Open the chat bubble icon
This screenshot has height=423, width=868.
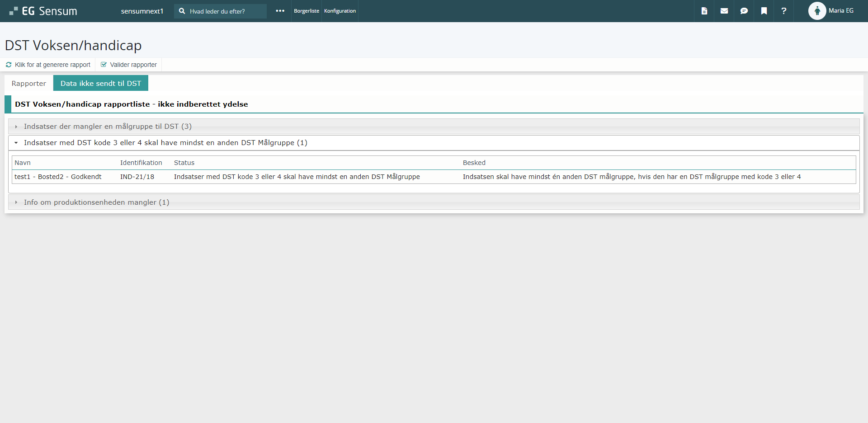tap(744, 11)
